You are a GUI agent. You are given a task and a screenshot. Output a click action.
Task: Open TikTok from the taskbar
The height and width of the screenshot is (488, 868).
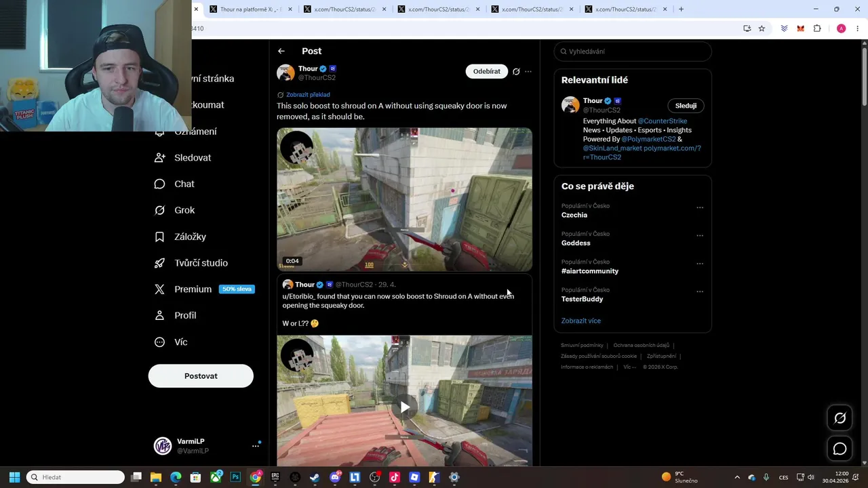click(395, 477)
